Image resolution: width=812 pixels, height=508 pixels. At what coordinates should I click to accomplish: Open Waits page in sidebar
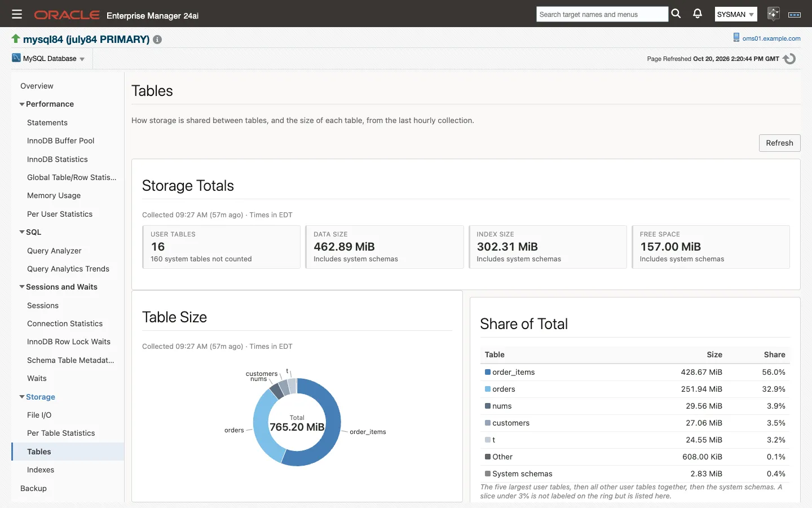click(x=37, y=378)
